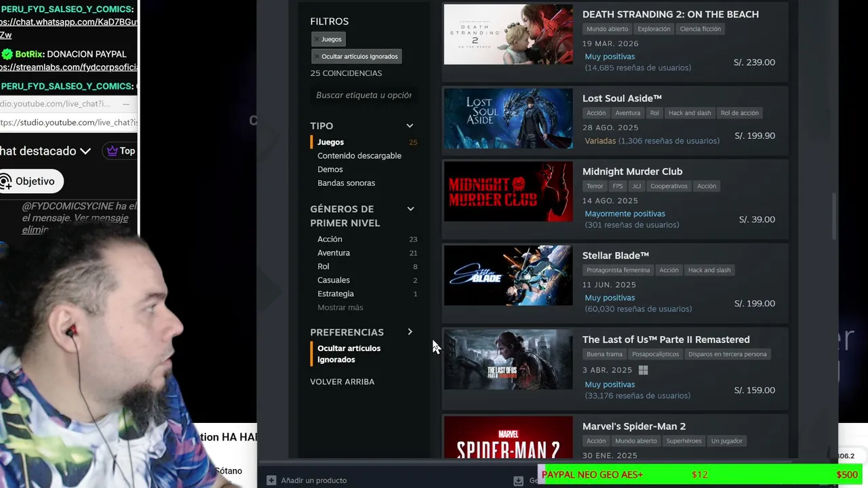The image size is (868, 488).
Task: Remove the Juegos filter chip
Action: pos(317,39)
